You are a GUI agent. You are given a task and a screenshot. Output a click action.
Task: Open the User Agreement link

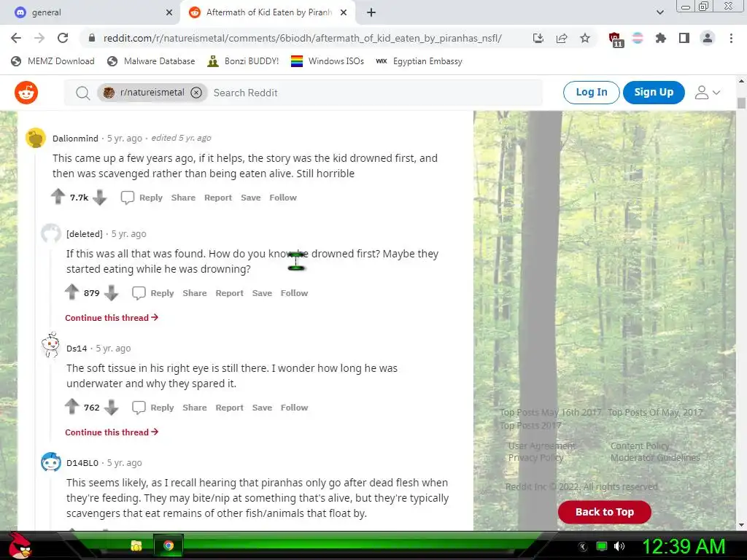coord(542,446)
